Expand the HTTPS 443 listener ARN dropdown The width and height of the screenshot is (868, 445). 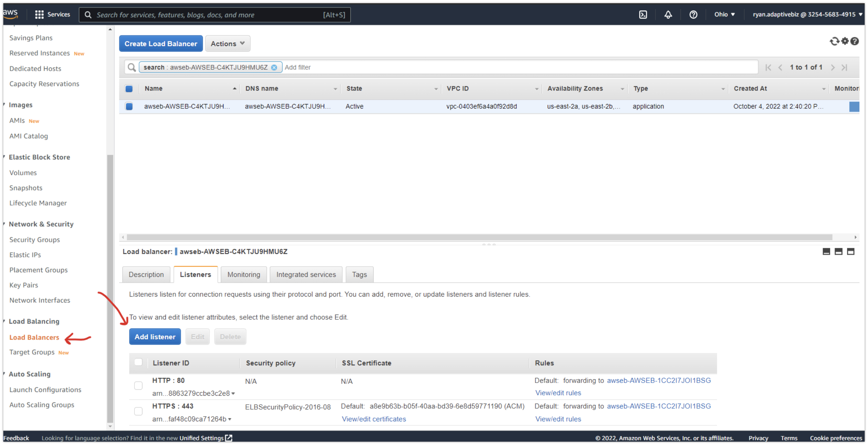(230, 419)
